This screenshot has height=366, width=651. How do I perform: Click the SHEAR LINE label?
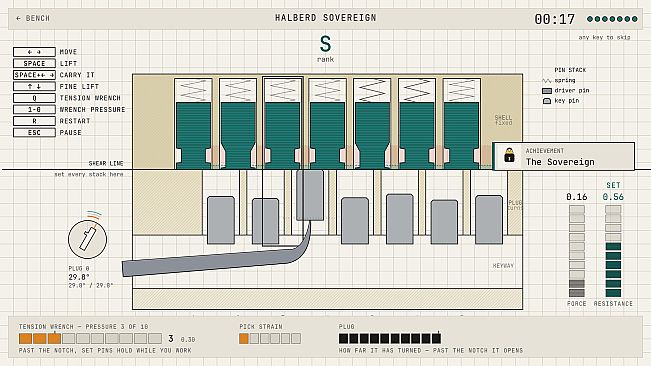(106, 163)
